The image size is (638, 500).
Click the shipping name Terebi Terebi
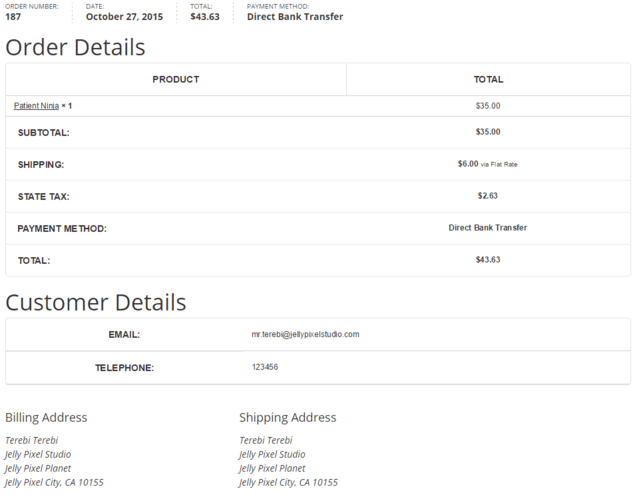pyautogui.click(x=266, y=440)
